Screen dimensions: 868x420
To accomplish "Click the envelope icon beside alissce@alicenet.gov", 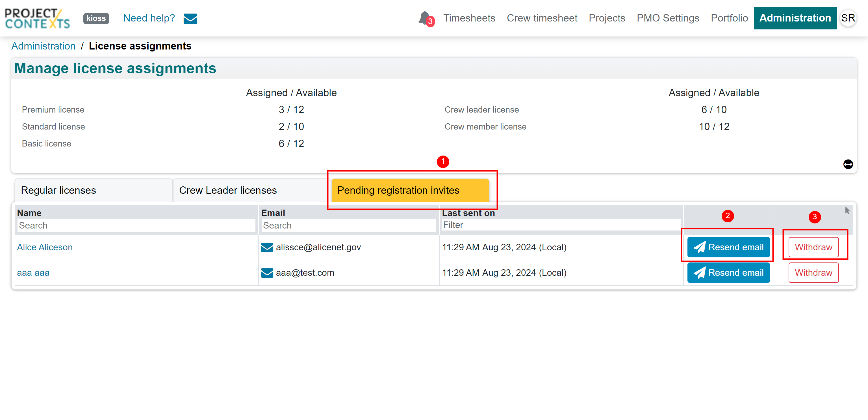I will point(267,247).
